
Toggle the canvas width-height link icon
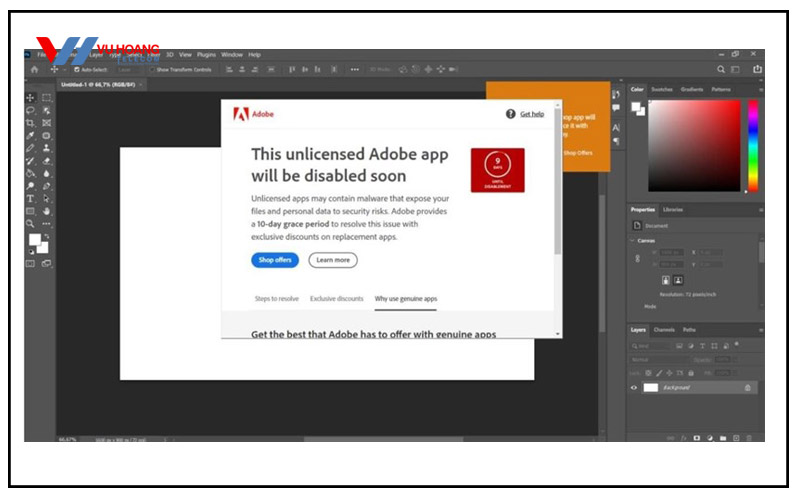637,259
